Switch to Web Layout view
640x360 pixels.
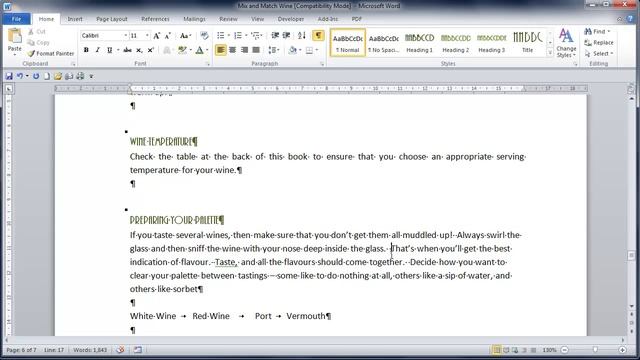pos(515,350)
